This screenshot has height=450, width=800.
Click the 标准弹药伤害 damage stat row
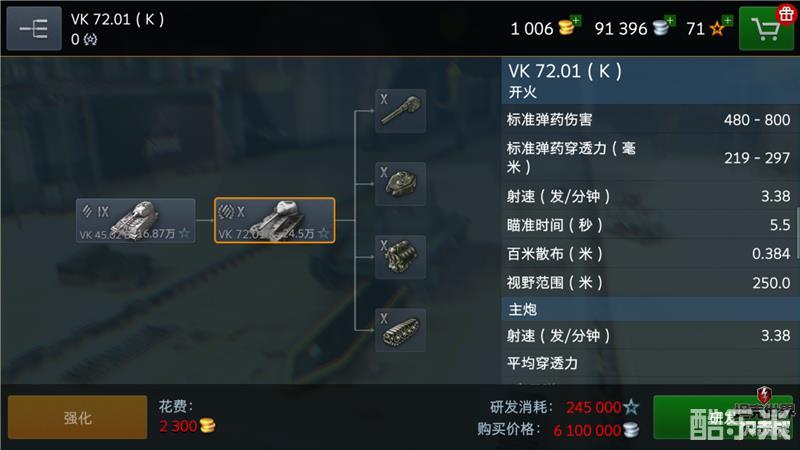tap(648, 120)
